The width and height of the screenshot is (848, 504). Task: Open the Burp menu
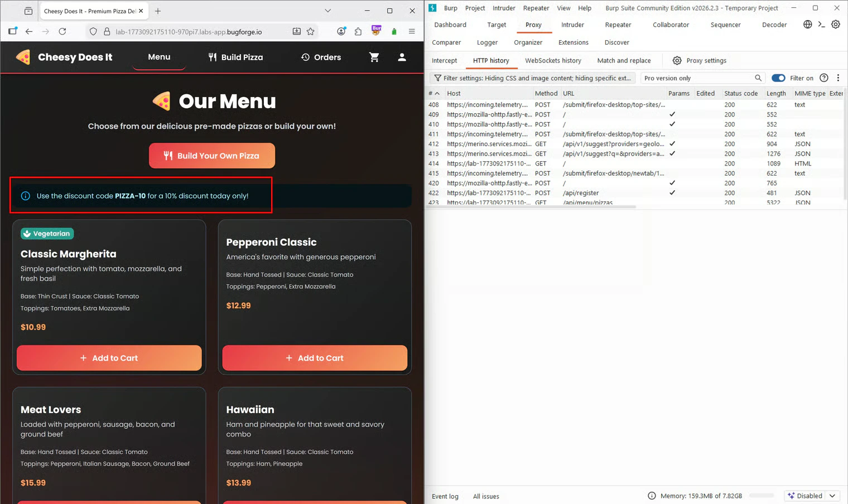(x=450, y=8)
